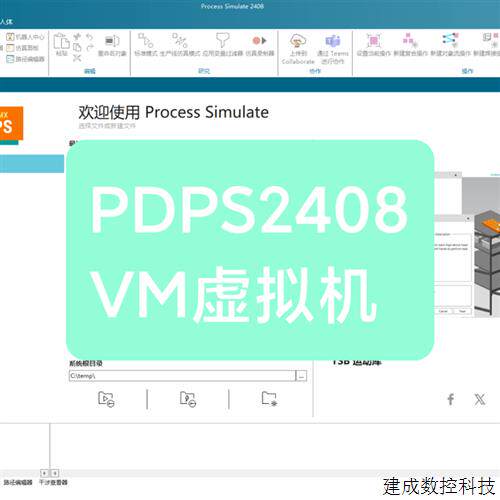
Task: Click the orange PS logo tile
Action: click(x=11, y=123)
